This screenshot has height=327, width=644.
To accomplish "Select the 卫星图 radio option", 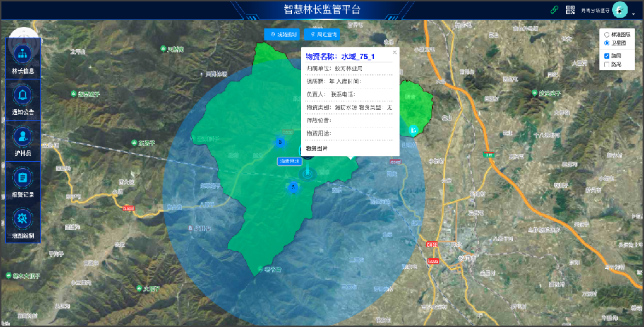I will click(x=606, y=43).
